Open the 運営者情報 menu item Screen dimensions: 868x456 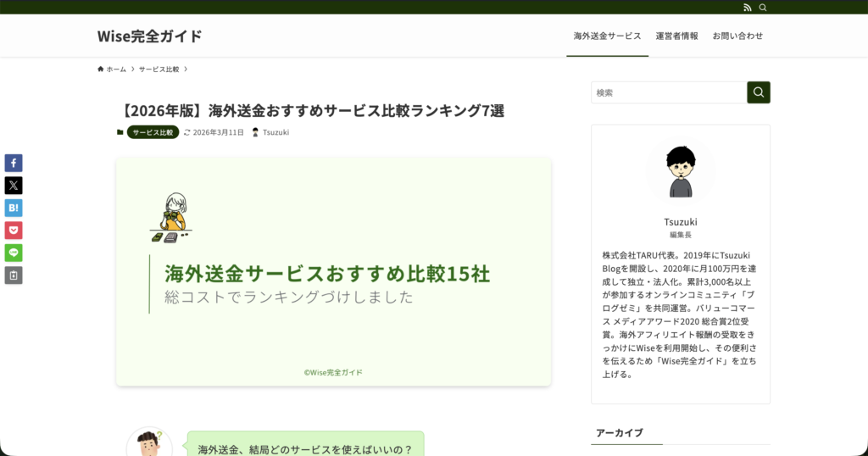[x=676, y=36]
